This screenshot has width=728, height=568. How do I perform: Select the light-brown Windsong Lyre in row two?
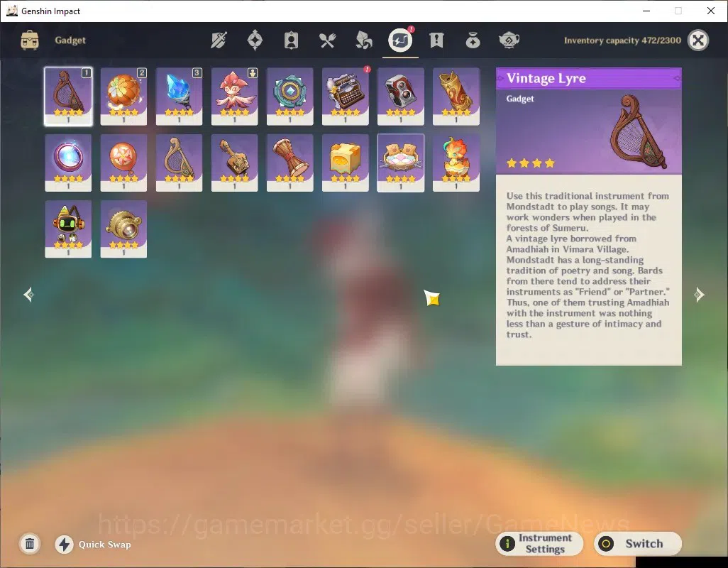179,163
